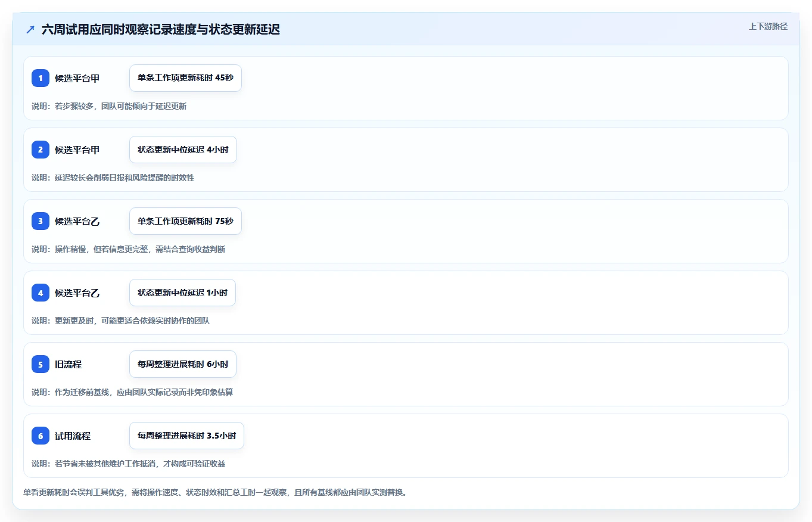Screen dimensions: 812x522
Task: Select the panel title 六周试用应同时观察记录速度与状态更新延迟
Action: click(161, 30)
